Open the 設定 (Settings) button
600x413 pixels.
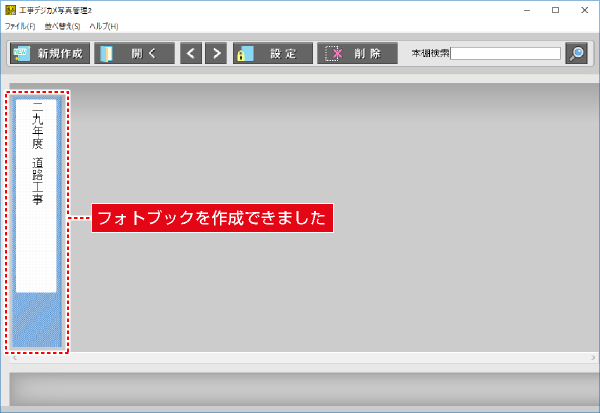273,53
